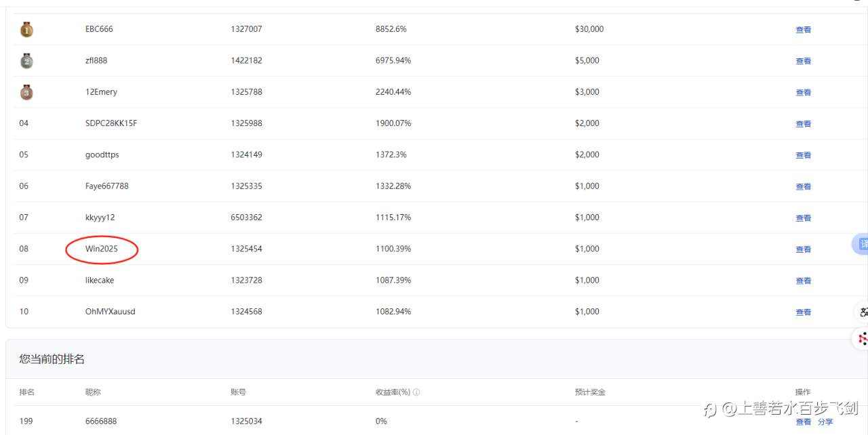This screenshot has width=868, height=435.
Task: Open 查看 link for kkyyy12
Action: (804, 218)
